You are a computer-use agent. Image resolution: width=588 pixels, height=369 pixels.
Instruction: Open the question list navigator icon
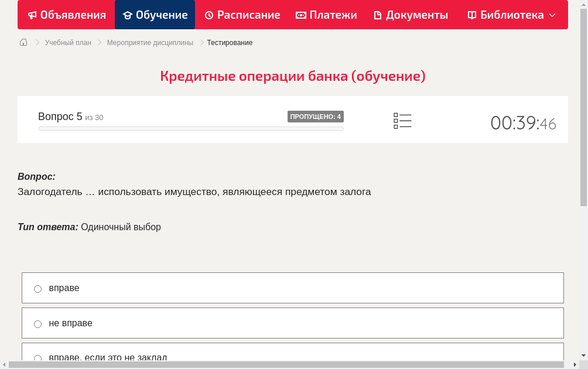pyautogui.click(x=402, y=121)
